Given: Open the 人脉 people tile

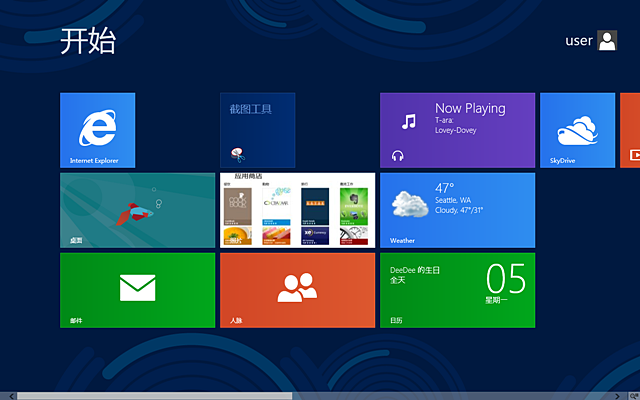Looking at the screenshot, I should (x=298, y=290).
